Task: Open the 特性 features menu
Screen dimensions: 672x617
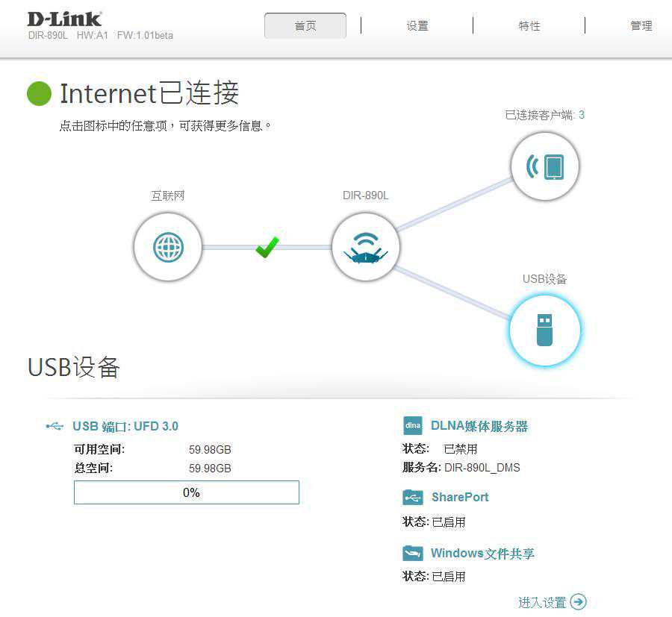Action: pos(529,25)
